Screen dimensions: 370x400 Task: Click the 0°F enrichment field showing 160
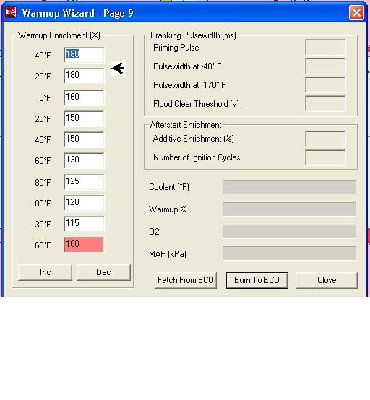(84, 98)
